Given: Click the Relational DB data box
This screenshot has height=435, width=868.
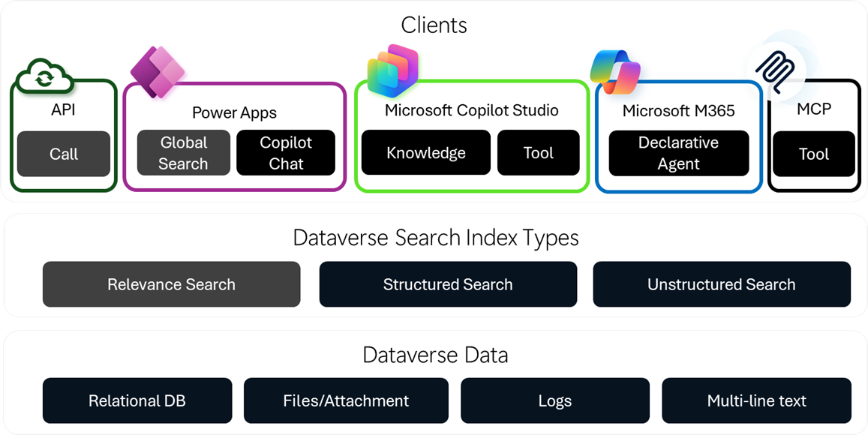Looking at the screenshot, I should (137, 400).
